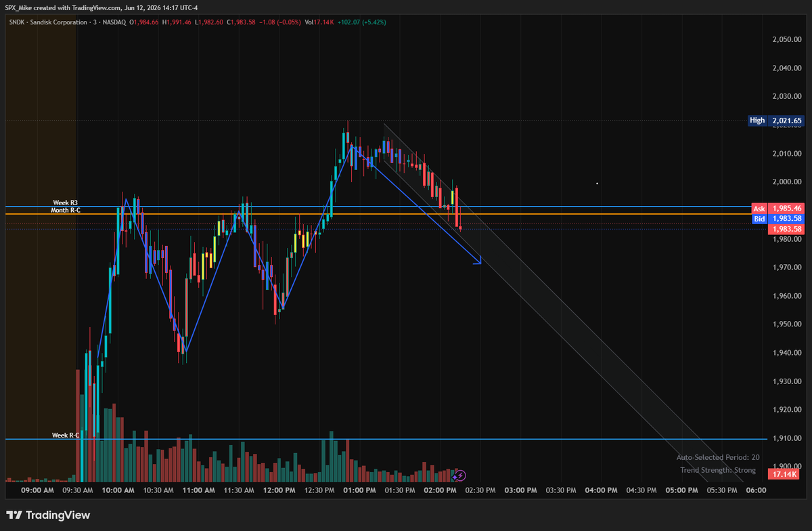Click the 1,910.00 price axis label
Image resolution: width=812 pixels, height=531 pixels.
click(787, 438)
